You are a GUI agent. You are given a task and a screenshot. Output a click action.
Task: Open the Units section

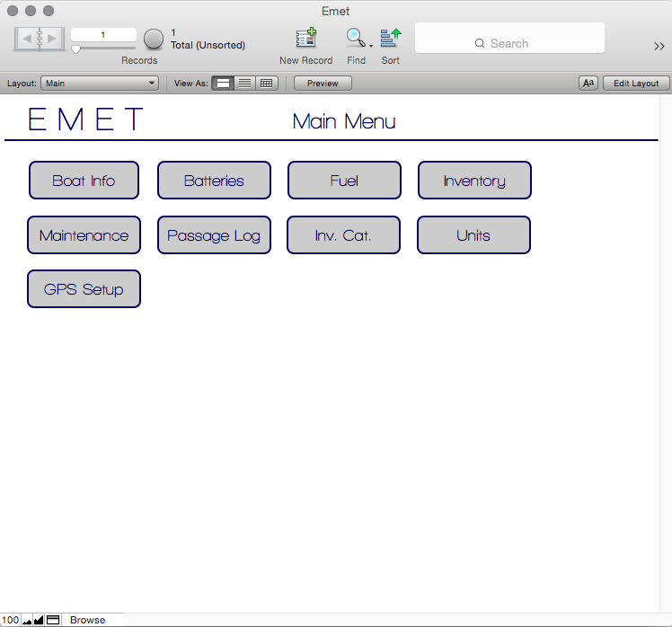click(474, 235)
